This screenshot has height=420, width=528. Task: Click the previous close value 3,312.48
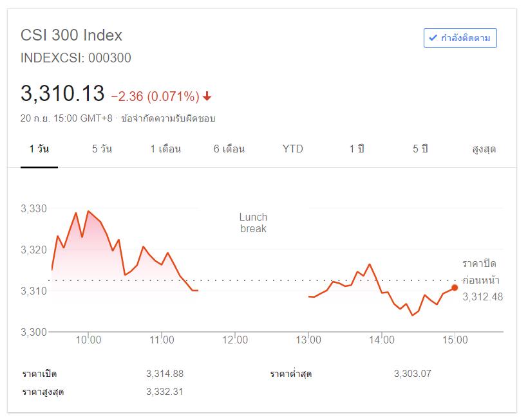coord(482,297)
